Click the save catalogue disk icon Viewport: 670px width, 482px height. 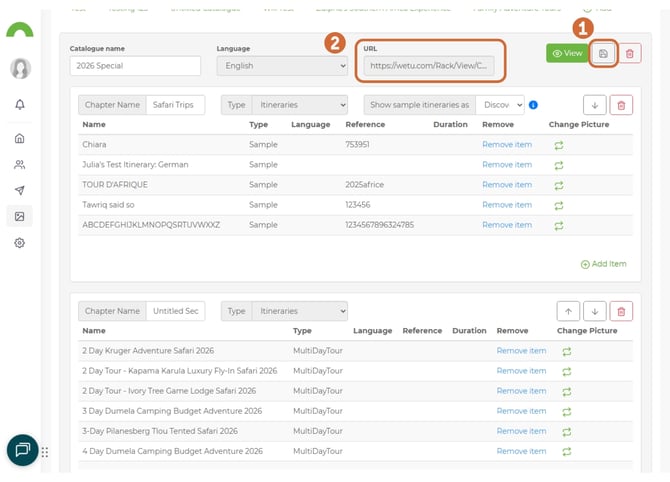[603, 54]
